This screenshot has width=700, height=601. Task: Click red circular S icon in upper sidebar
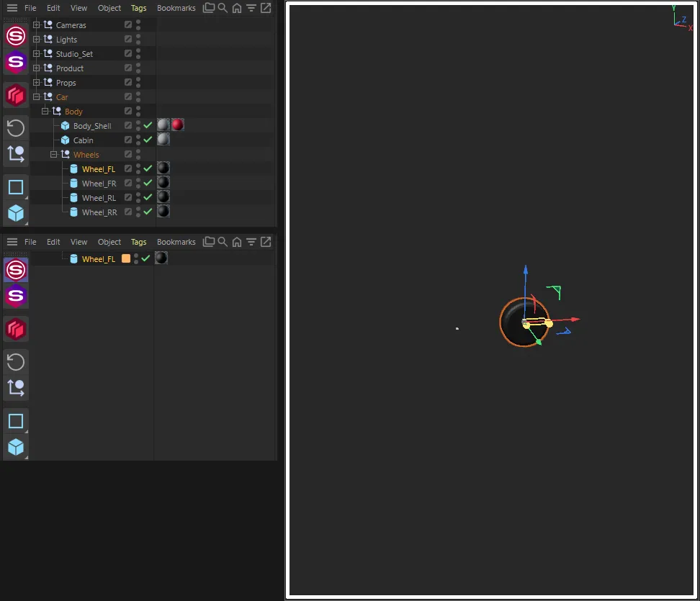tap(16, 36)
